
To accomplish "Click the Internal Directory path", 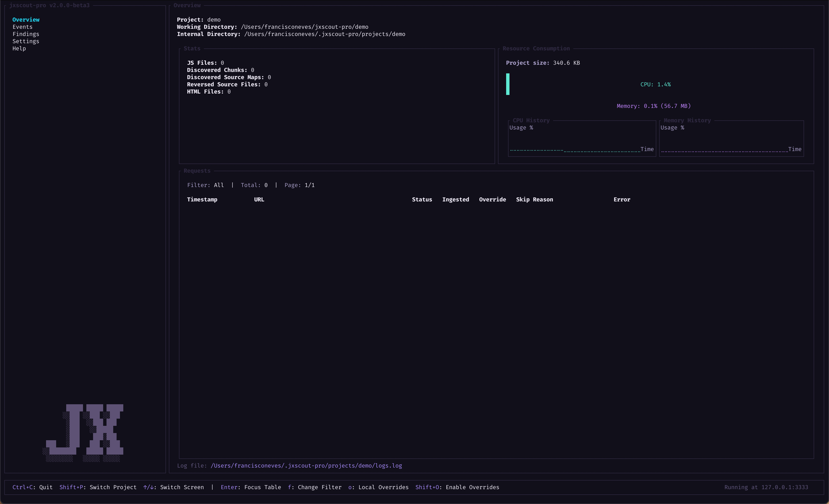I will 325,34.
